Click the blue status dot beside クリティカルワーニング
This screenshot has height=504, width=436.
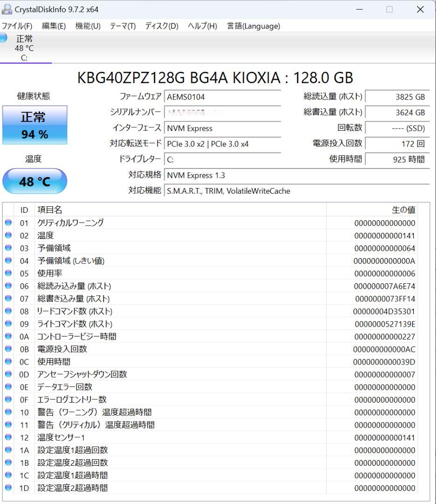pyautogui.click(x=8, y=223)
